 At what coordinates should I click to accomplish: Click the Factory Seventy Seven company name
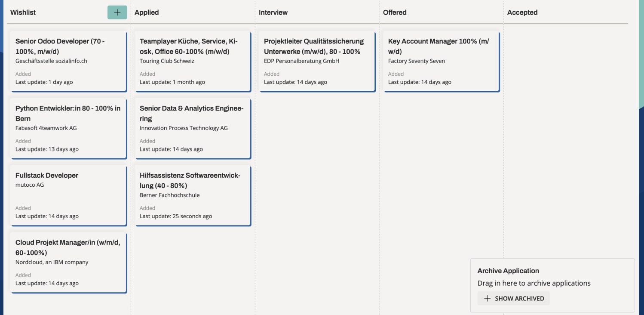(416, 61)
